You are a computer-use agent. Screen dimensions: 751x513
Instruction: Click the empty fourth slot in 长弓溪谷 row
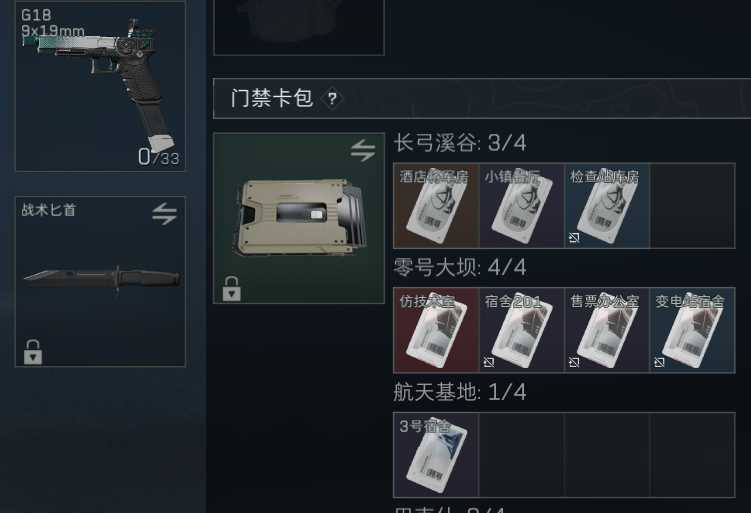tap(693, 205)
